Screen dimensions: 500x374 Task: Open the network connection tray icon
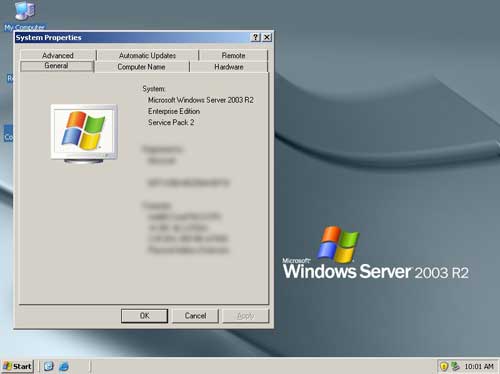[455, 366]
